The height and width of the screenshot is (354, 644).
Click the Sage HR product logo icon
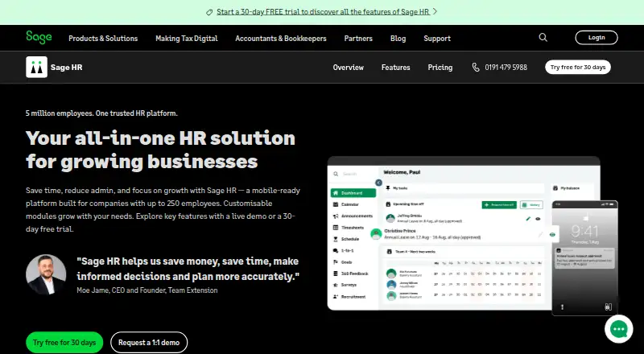click(36, 67)
